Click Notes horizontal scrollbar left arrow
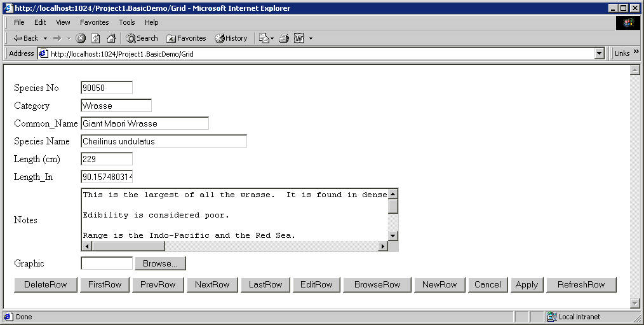Viewport: 644px width, 325px height. click(x=87, y=246)
